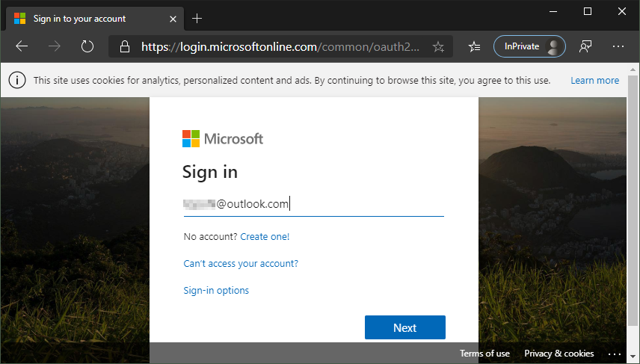Image resolution: width=640 pixels, height=364 pixels.
Task: Open the feedback icon in the toolbar
Action: click(585, 46)
